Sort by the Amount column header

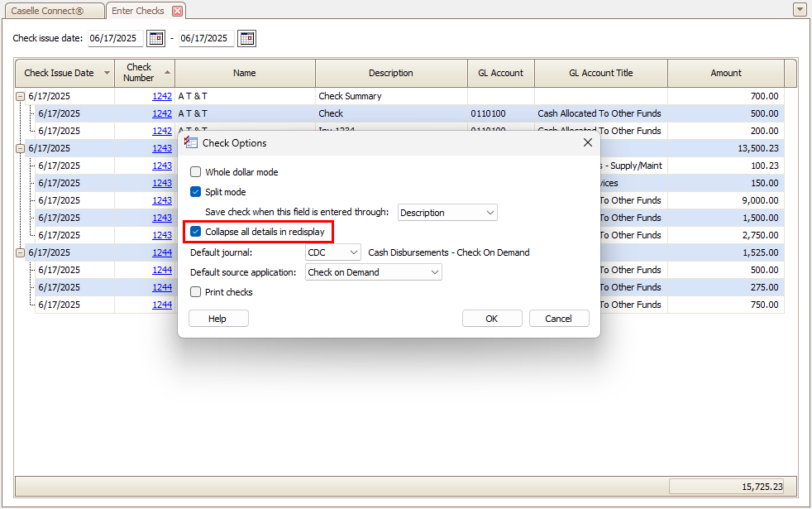725,73
